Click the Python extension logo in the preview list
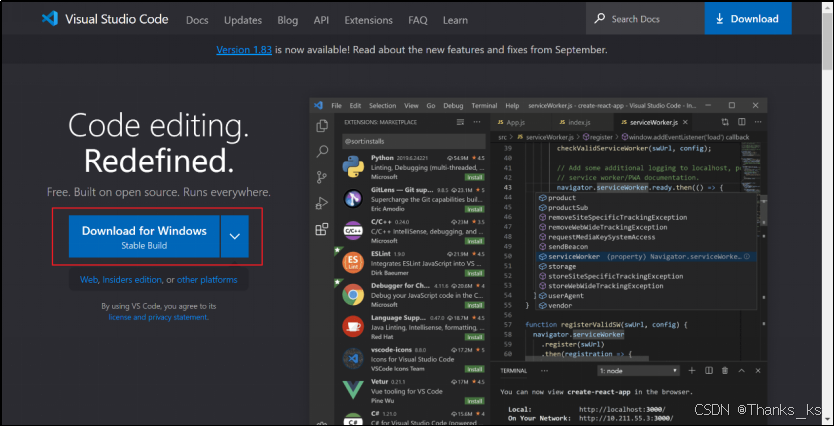Image resolution: width=834 pixels, height=426 pixels. pos(353,167)
